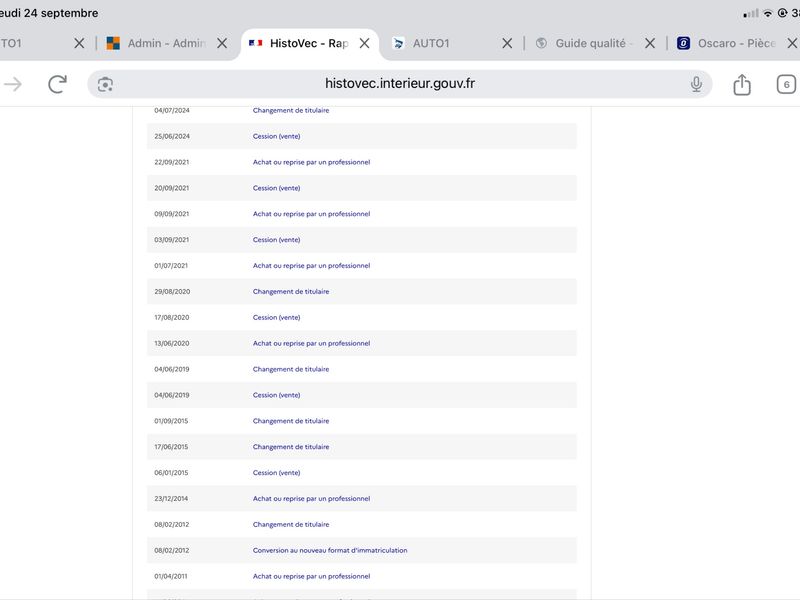Open 22/09/2021 Achat ou reprise par un professionnel
800x600 pixels.
362,162
